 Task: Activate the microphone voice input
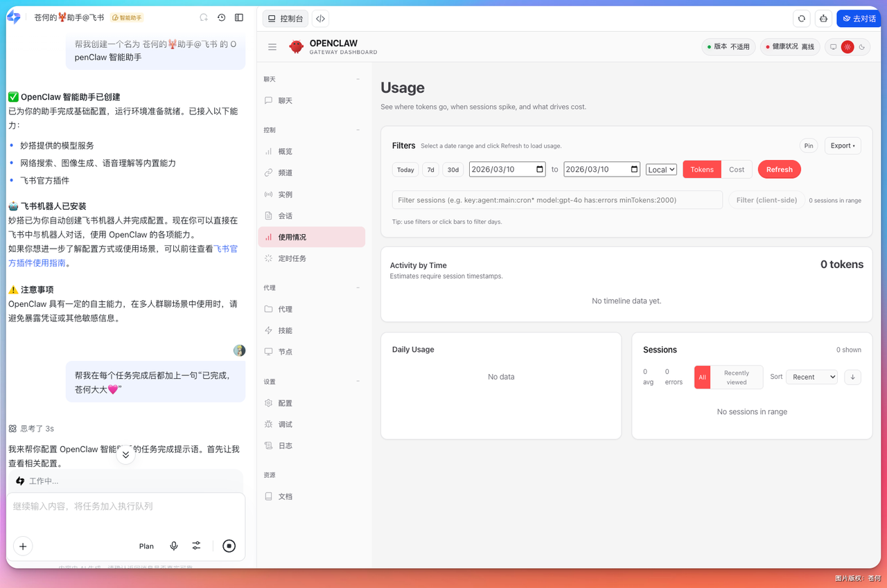[174, 546]
